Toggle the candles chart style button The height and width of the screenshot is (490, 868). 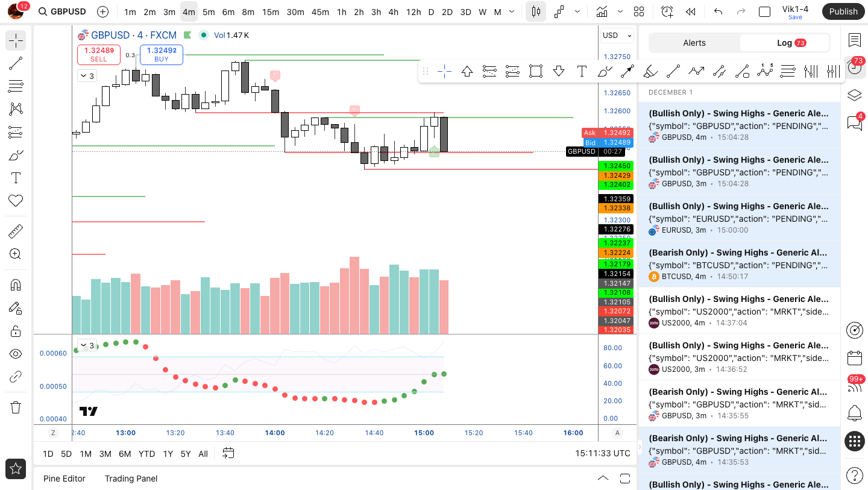[536, 11]
